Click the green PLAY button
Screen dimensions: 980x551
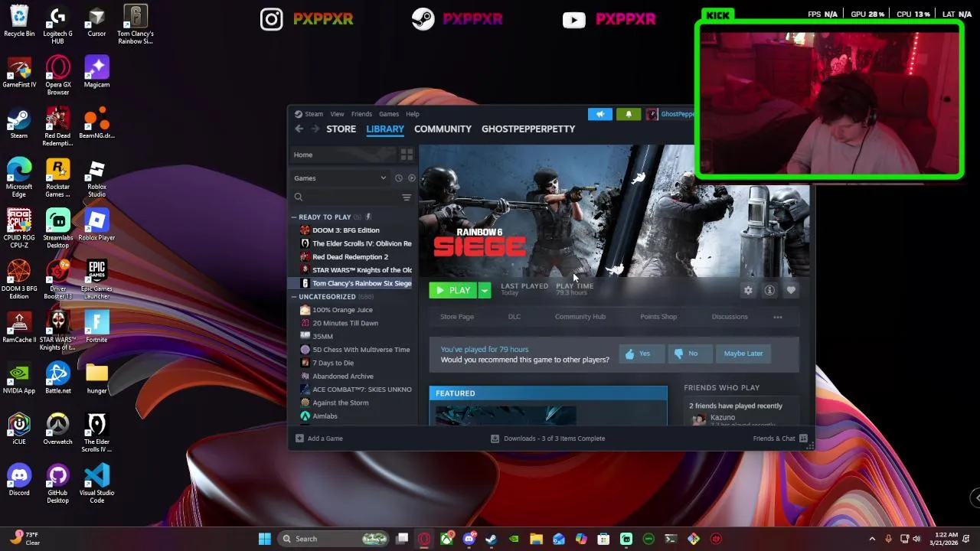453,291
